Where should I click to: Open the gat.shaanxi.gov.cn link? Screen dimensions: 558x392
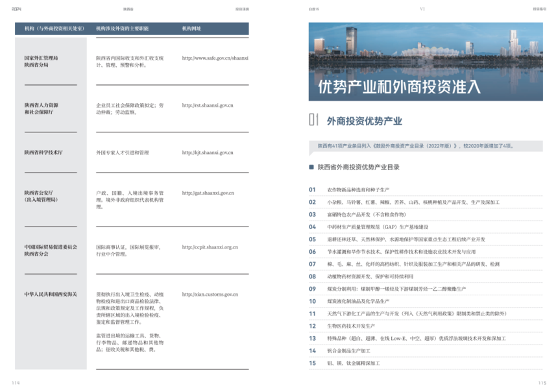208,193
